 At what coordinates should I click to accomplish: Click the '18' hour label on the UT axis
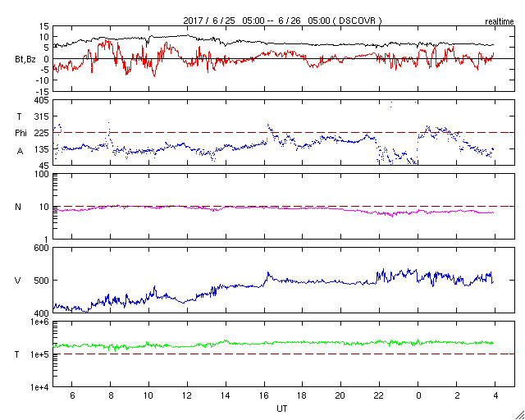303,396
